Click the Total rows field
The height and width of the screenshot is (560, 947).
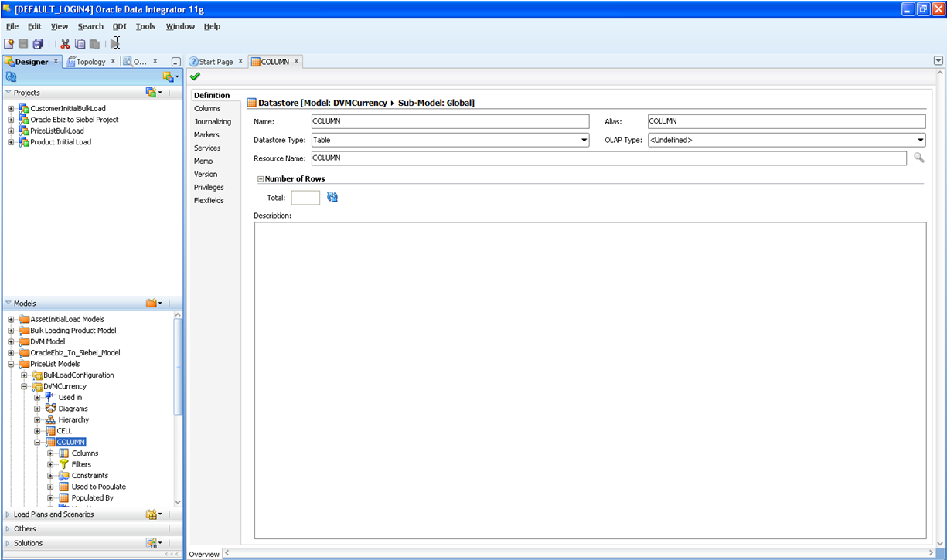point(305,198)
